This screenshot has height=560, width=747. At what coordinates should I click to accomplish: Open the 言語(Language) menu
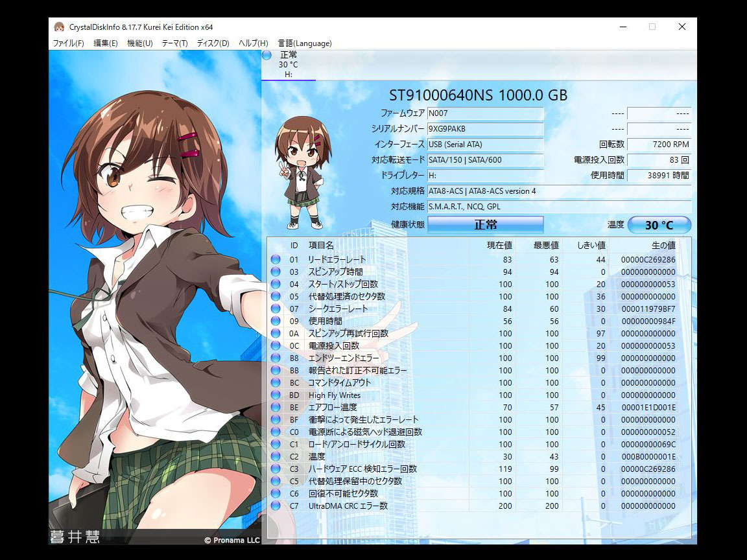click(x=305, y=43)
